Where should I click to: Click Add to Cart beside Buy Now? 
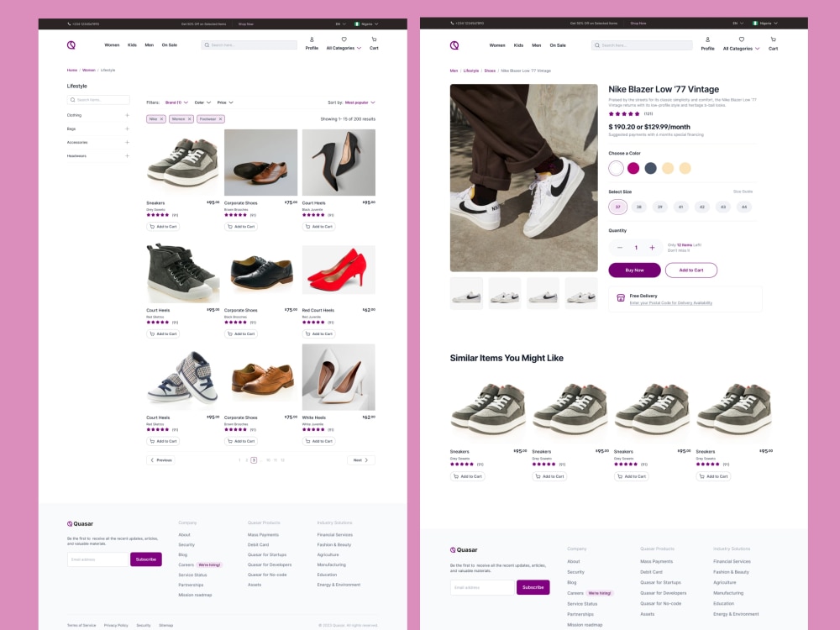[691, 270]
